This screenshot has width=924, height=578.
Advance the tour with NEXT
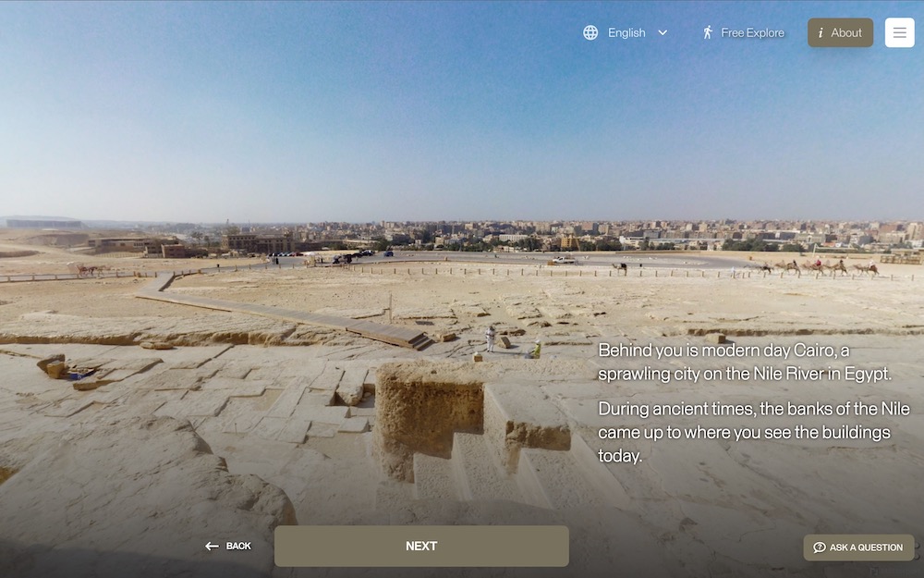[421, 547]
